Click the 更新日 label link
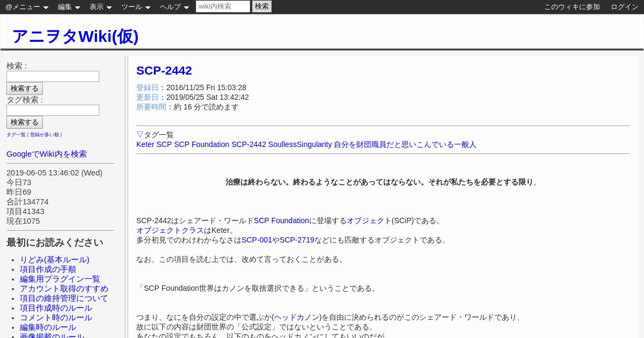 point(148,97)
